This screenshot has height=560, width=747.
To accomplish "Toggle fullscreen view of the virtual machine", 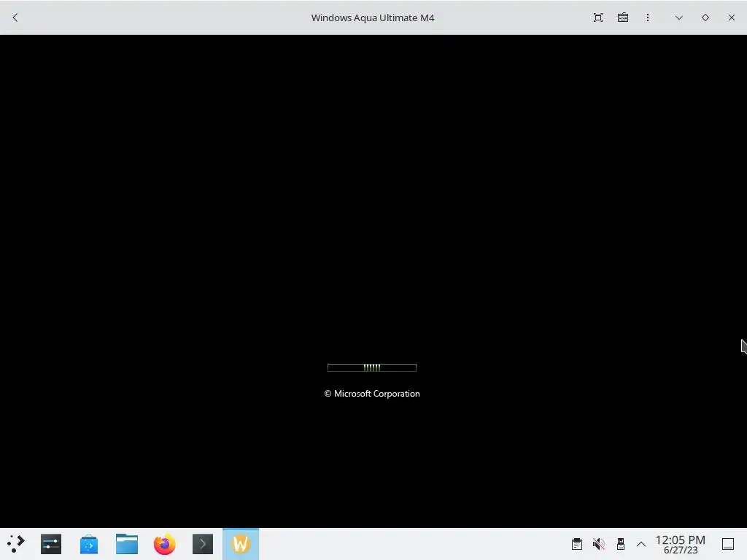I will [598, 17].
